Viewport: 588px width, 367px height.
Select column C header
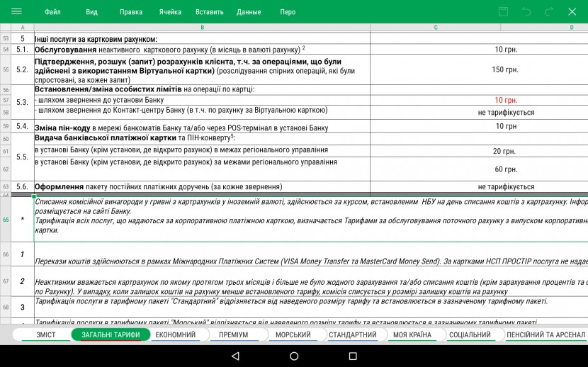coord(436,28)
